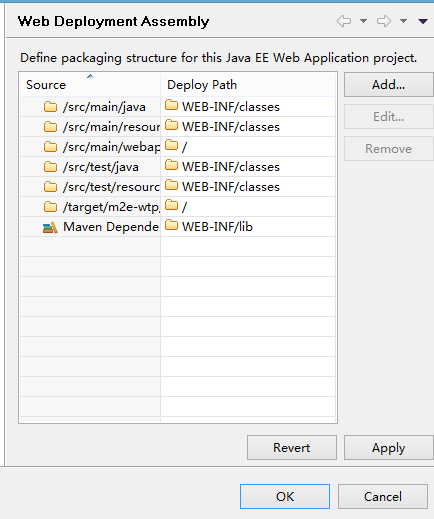Open the view menu triangle

[x=423, y=21]
